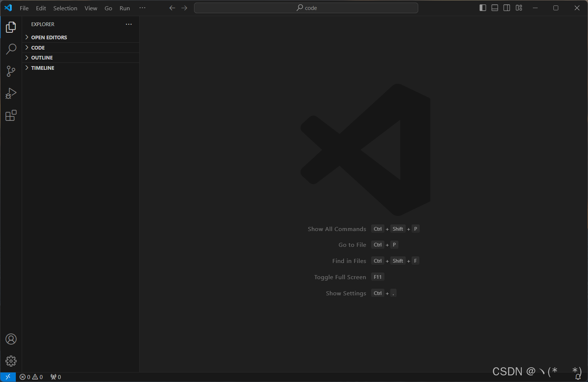Viewport: 588px width, 382px height.
Task: Open the Search view in activity bar
Action: (11, 49)
